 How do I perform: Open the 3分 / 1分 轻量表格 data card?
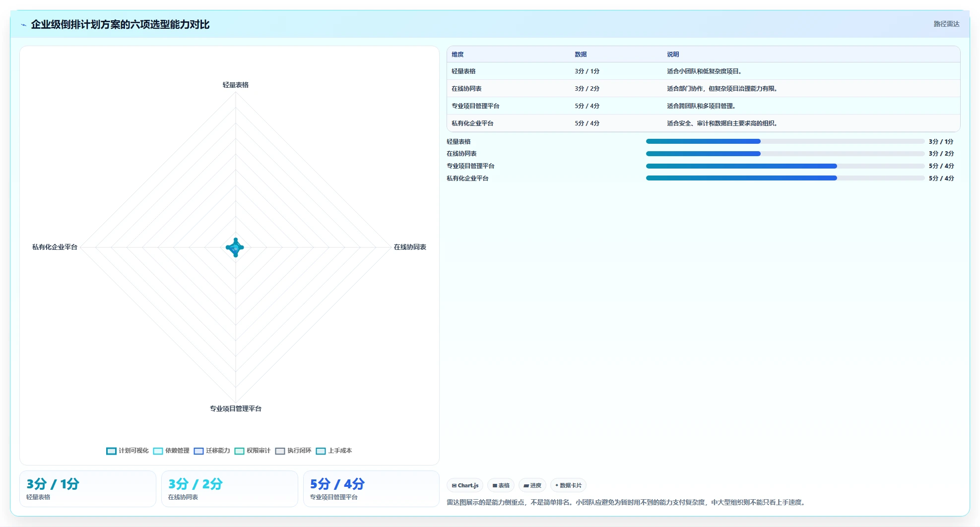(x=88, y=489)
